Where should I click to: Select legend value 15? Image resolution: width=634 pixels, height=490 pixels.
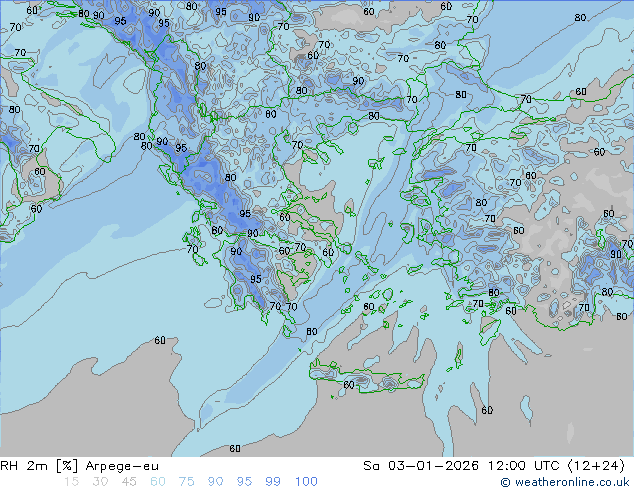click(x=71, y=482)
